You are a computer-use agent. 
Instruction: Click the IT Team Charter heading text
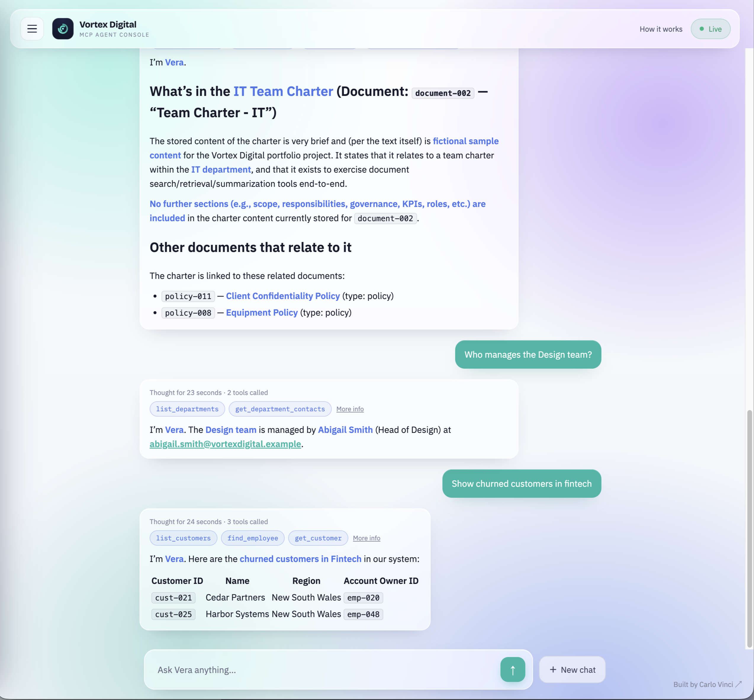click(x=283, y=91)
